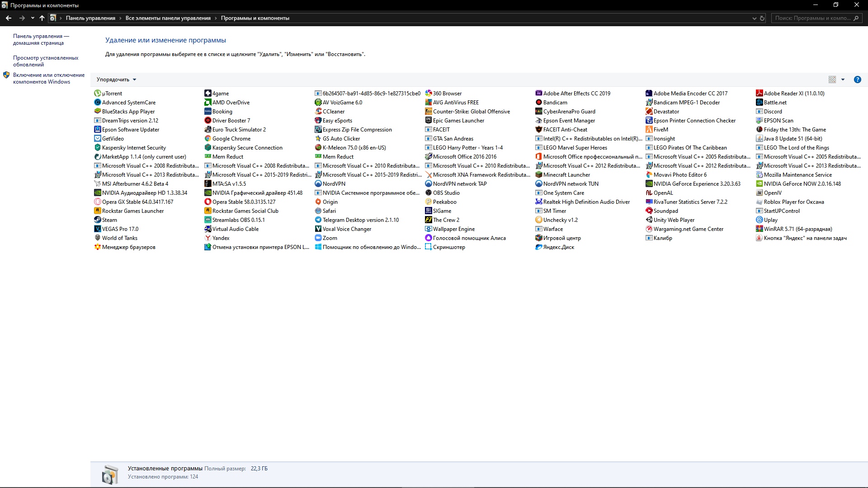Click the Discord program icon
The width and height of the screenshot is (868, 488).
pyautogui.click(x=759, y=112)
